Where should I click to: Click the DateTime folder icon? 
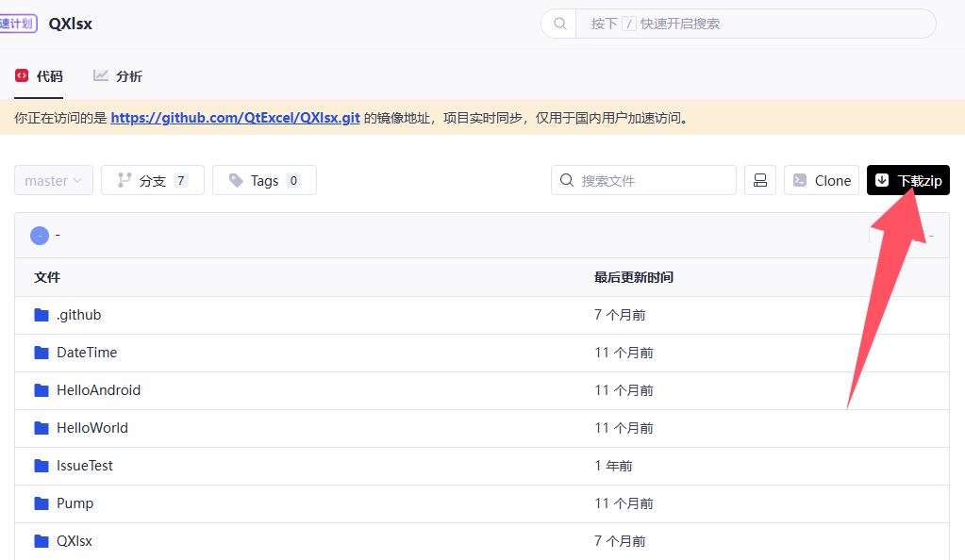[x=42, y=353]
